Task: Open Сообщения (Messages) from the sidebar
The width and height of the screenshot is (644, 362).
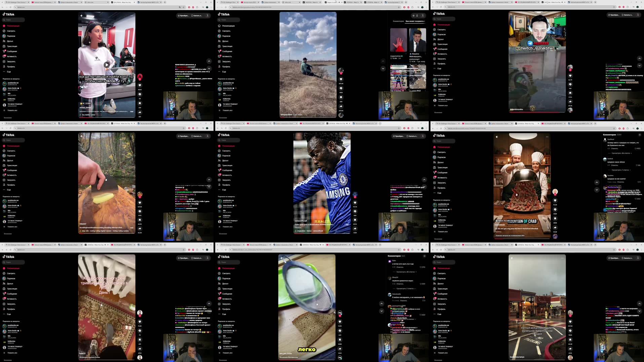Action: (x=442, y=172)
